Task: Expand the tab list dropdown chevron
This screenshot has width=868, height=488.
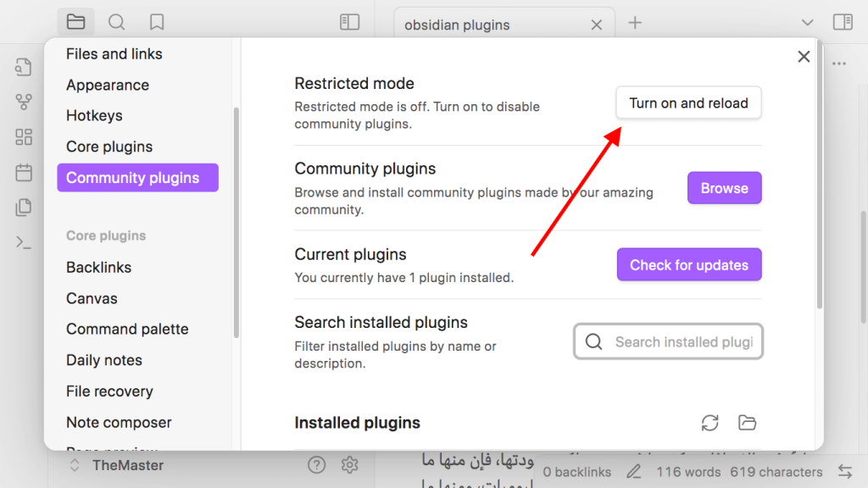Action: point(807,23)
